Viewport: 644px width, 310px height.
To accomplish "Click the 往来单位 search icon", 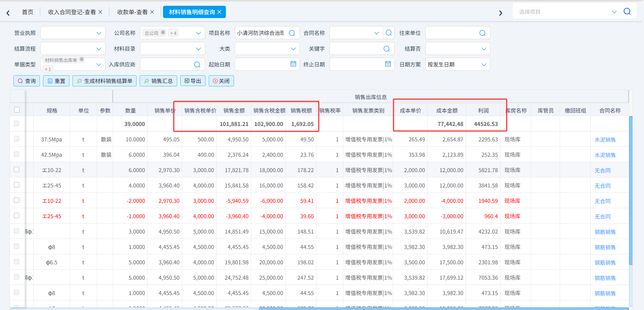I will point(483,33).
